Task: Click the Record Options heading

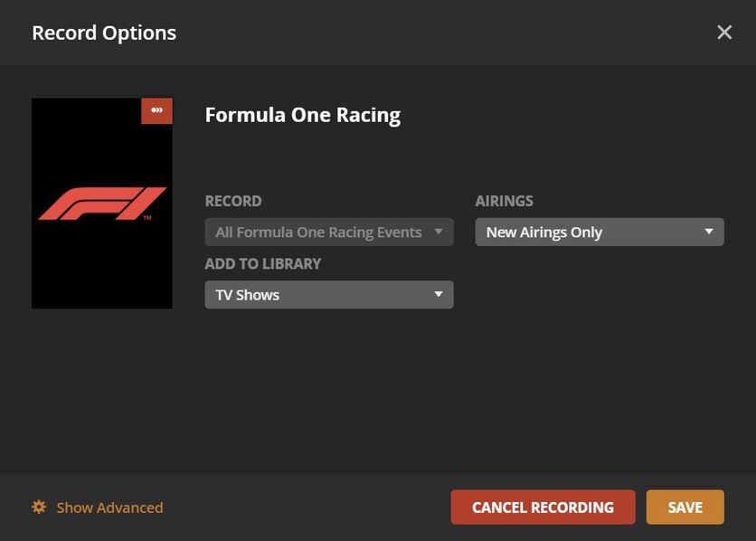Action: 104,33
